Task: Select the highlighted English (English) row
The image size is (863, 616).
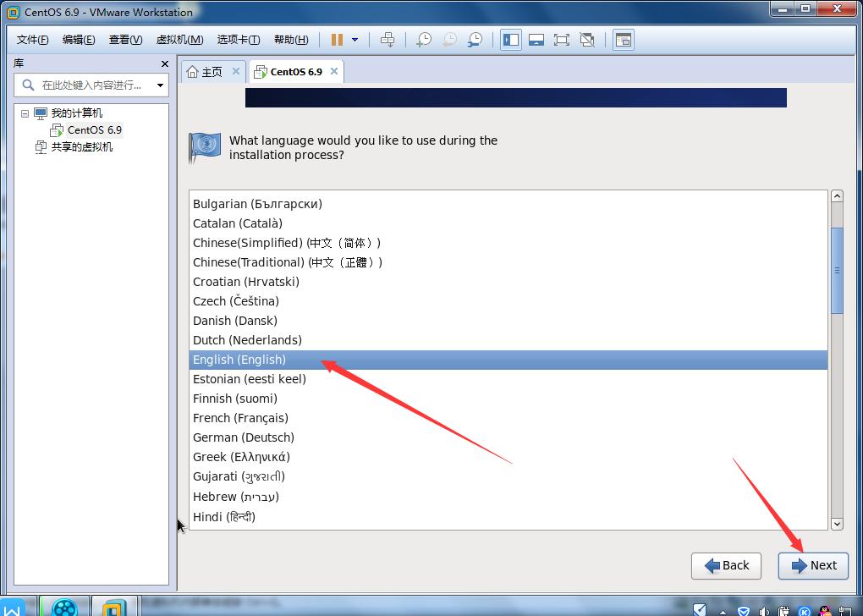Action: [x=508, y=360]
